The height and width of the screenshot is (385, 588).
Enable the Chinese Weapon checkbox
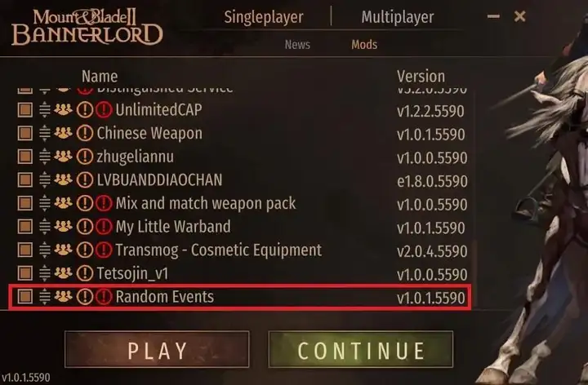pyautogui.click(x=25, y=133)
